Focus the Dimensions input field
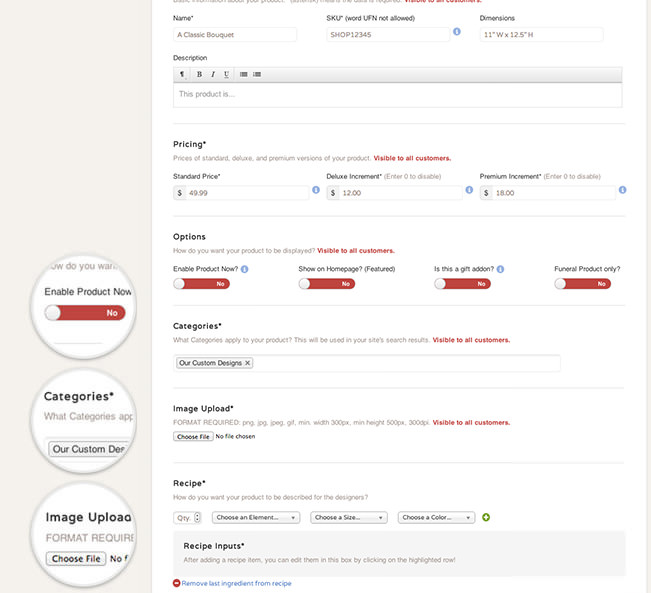 541,34
